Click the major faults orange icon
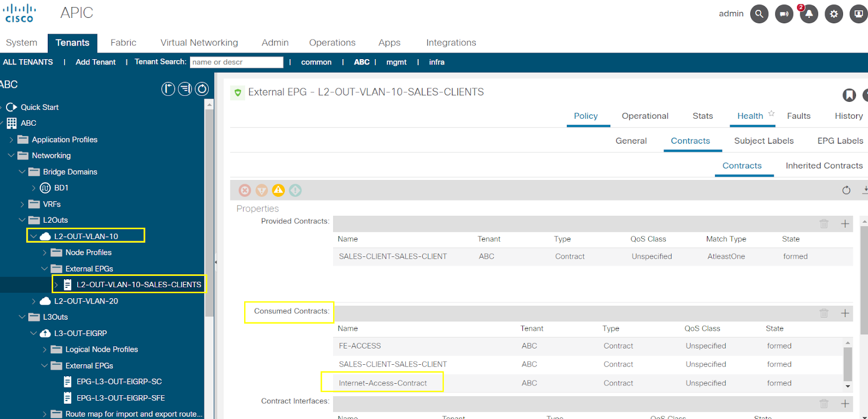The height and width of the screenshot is (419, 868). tap(261, 190)
